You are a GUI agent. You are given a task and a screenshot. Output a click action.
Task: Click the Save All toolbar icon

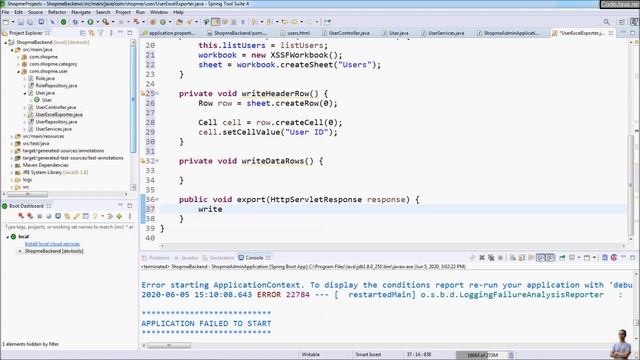(30, 22)
